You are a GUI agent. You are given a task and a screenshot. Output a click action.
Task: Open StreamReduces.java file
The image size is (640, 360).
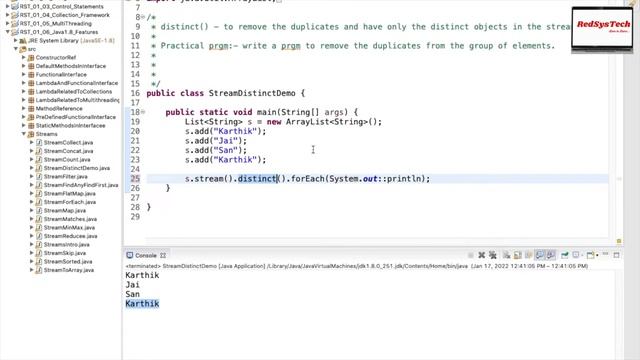tap(70, 236)
